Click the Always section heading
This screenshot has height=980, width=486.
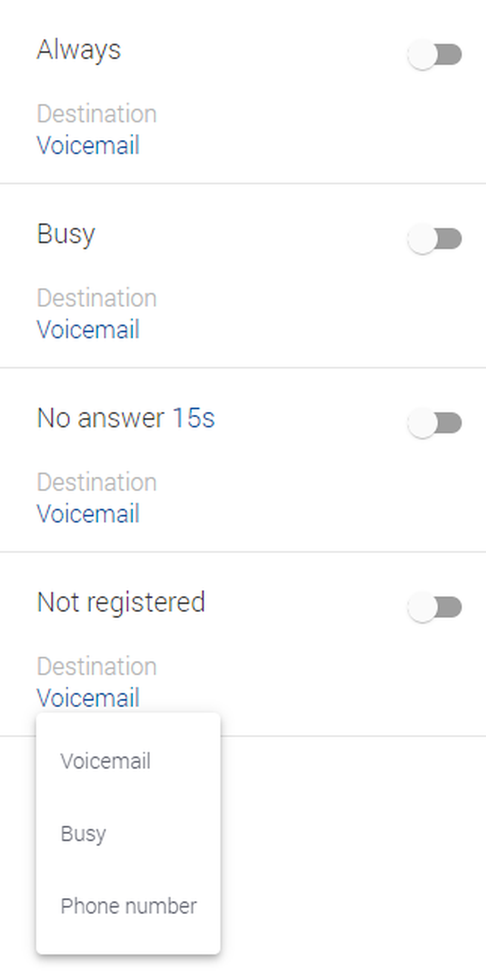[x=79, y=50]
